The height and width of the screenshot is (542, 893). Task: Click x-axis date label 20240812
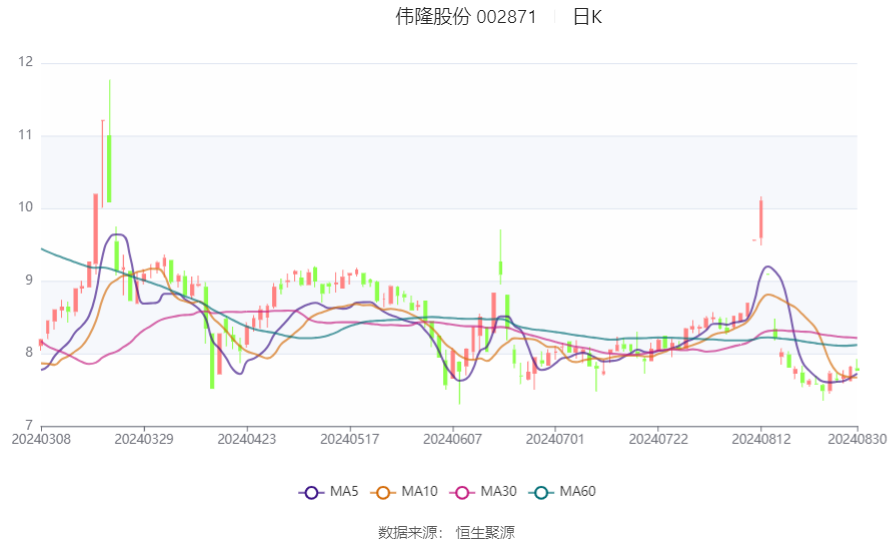tap(761, 440)
